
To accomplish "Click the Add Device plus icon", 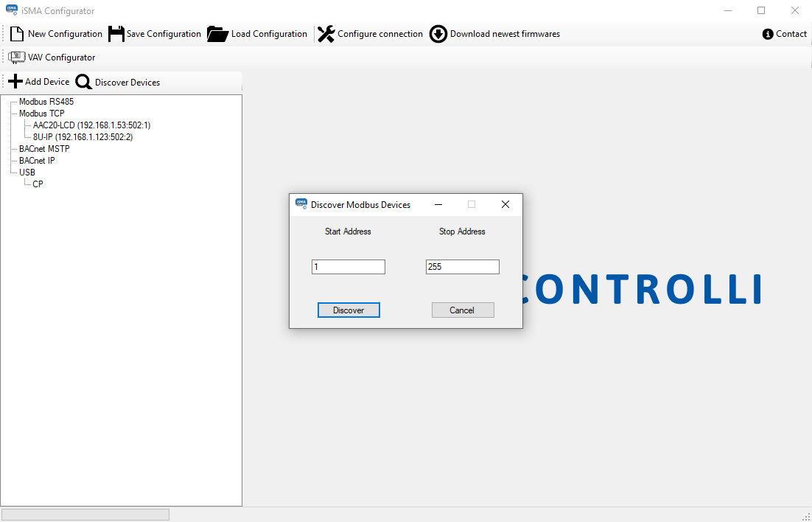I will [15, 82].
